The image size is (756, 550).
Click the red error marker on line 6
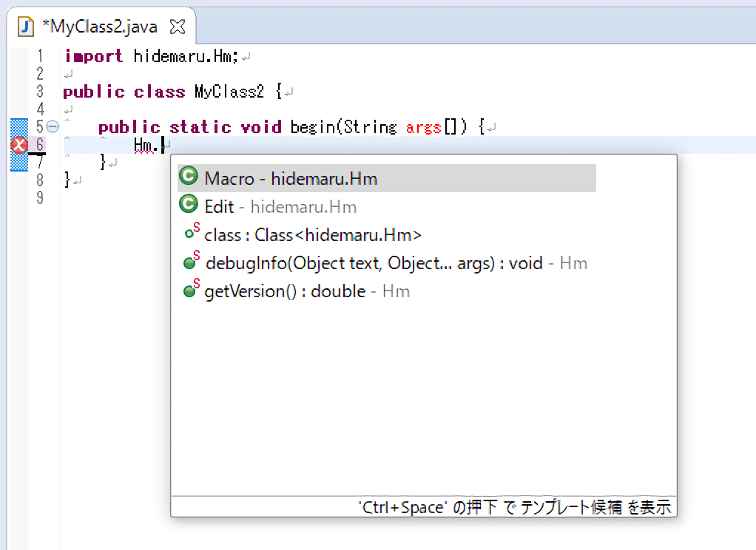19,145
